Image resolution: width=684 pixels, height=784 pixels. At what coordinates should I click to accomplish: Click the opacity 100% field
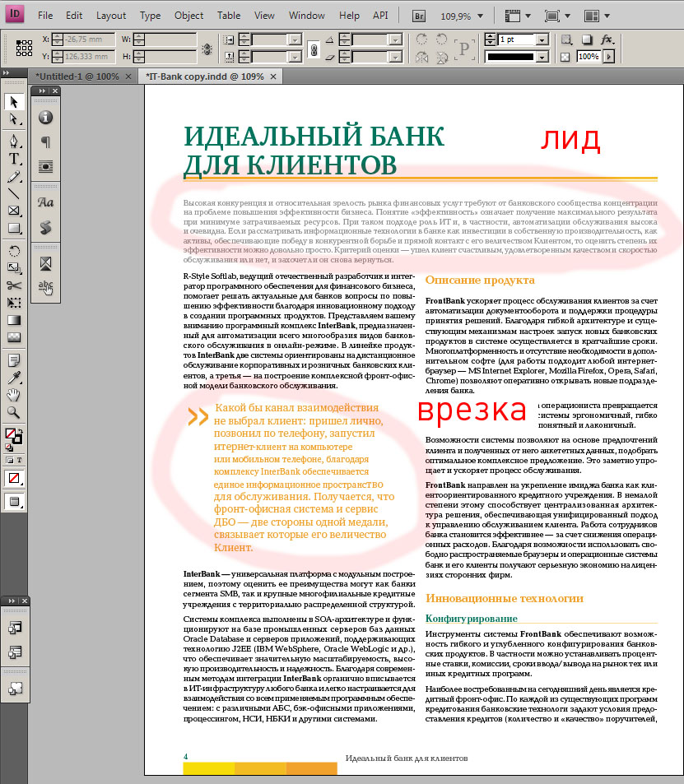pos(589,57)
